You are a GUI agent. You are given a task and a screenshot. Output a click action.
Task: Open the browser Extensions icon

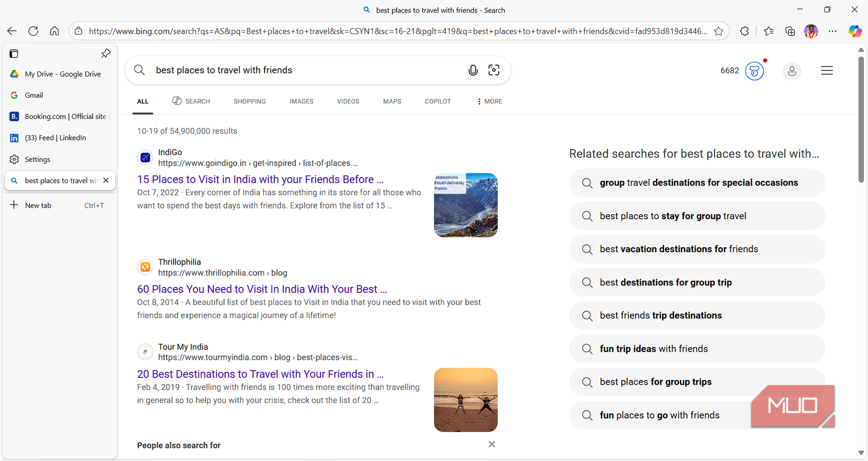[744, 32]
